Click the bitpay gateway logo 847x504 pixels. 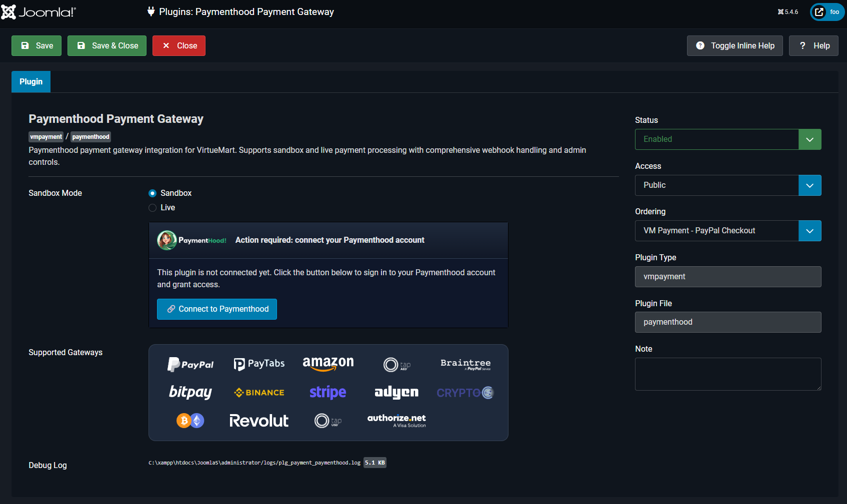point(190,392)
